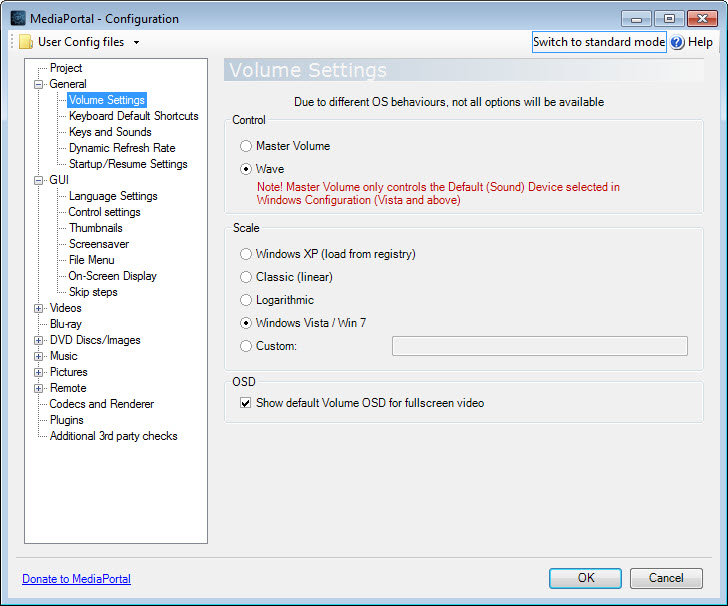Expand the Remote tree node
The height and width of the screenshot is (606, 728).
pyautogui.click(x=39, y=388)
